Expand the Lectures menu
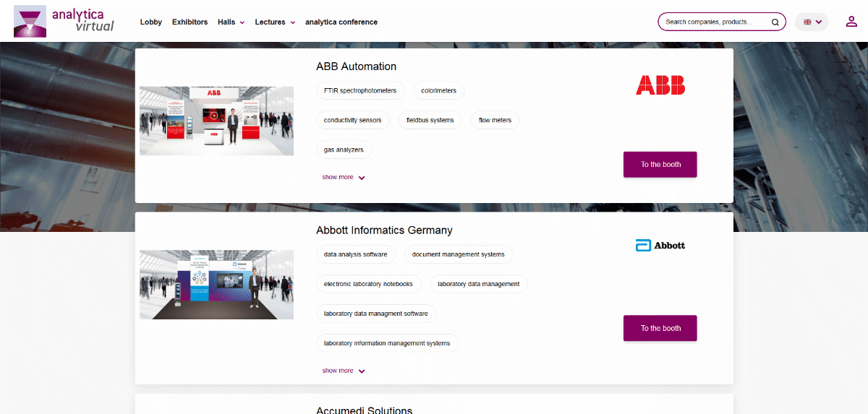Viewport: 868px width, 414px height. click(275, 22)
